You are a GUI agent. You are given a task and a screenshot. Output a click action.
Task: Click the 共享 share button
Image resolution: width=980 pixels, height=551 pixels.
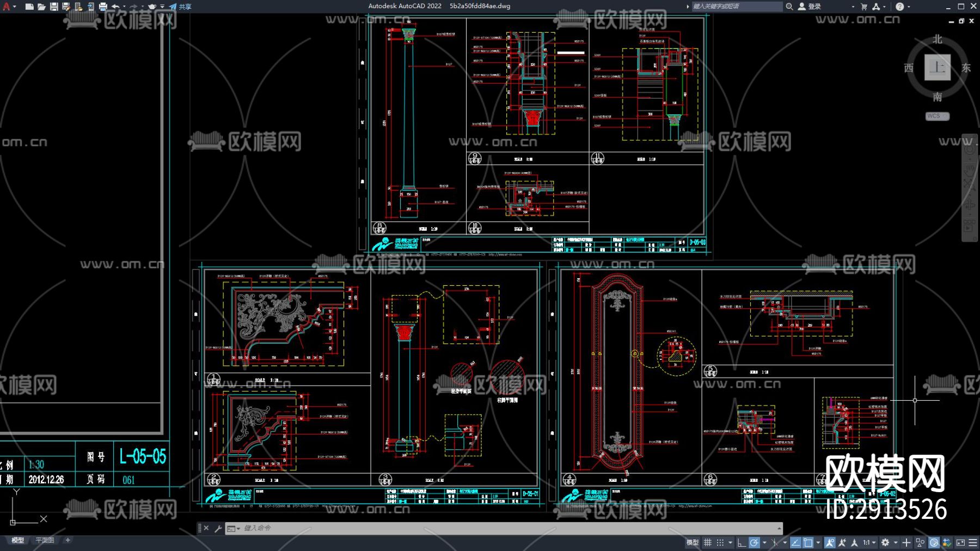pos(180,7)
